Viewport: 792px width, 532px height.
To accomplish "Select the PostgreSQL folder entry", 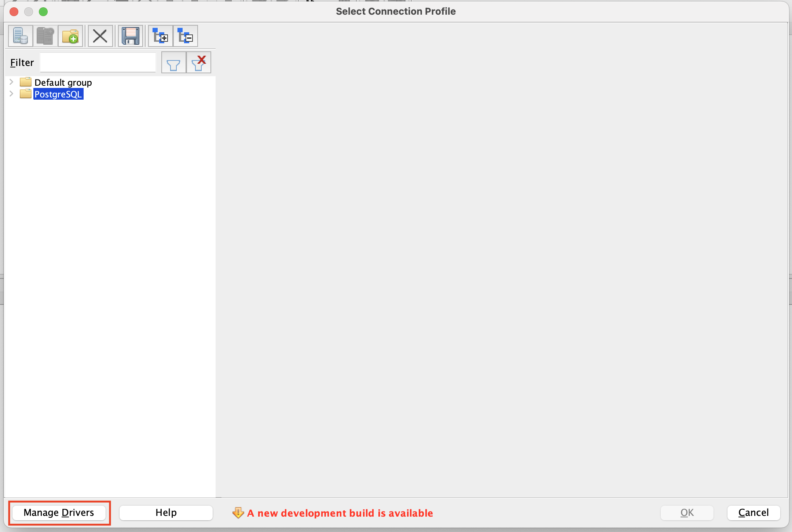I will pyautogui.click(x=58, y=94).
